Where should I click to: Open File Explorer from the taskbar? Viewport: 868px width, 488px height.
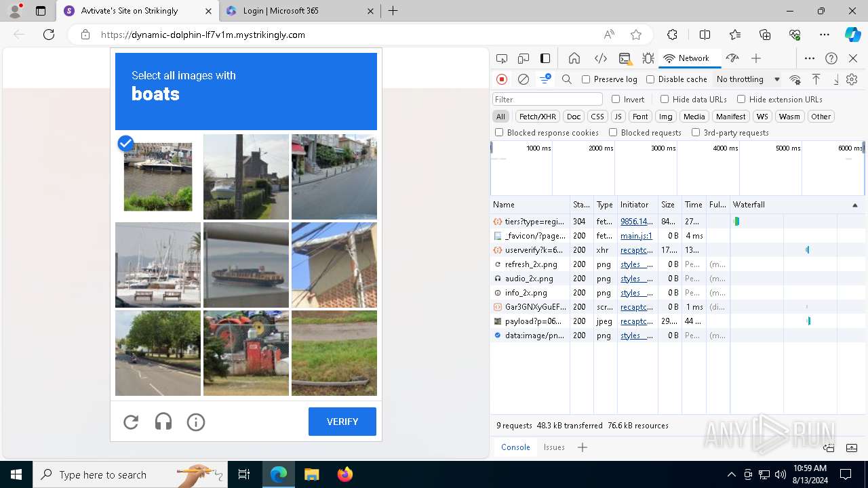coord(311,474)
